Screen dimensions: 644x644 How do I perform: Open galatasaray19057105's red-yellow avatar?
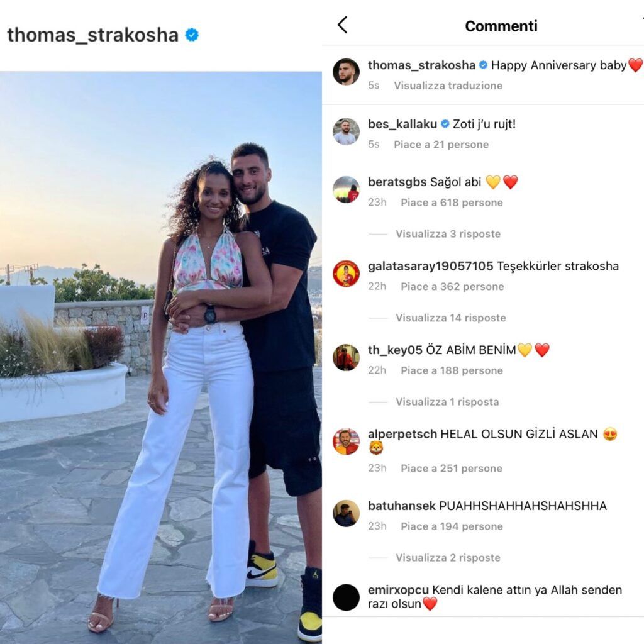[346, 274]
